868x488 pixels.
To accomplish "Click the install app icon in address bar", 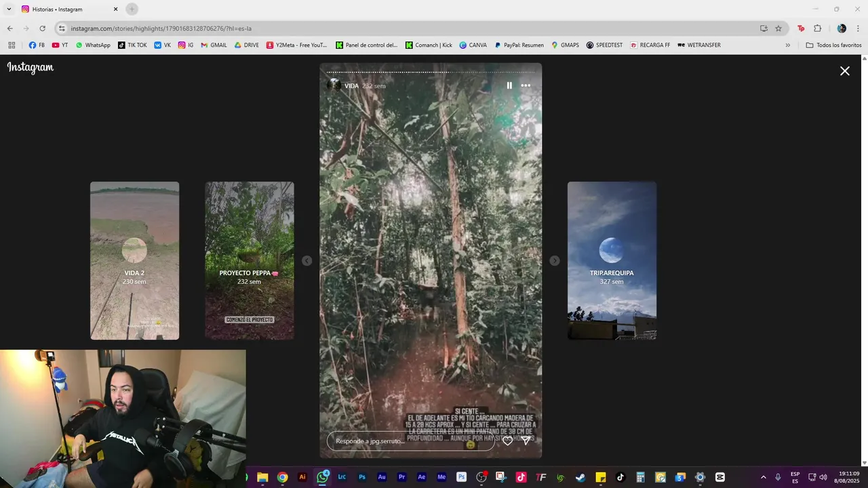I will pos(764,28).
